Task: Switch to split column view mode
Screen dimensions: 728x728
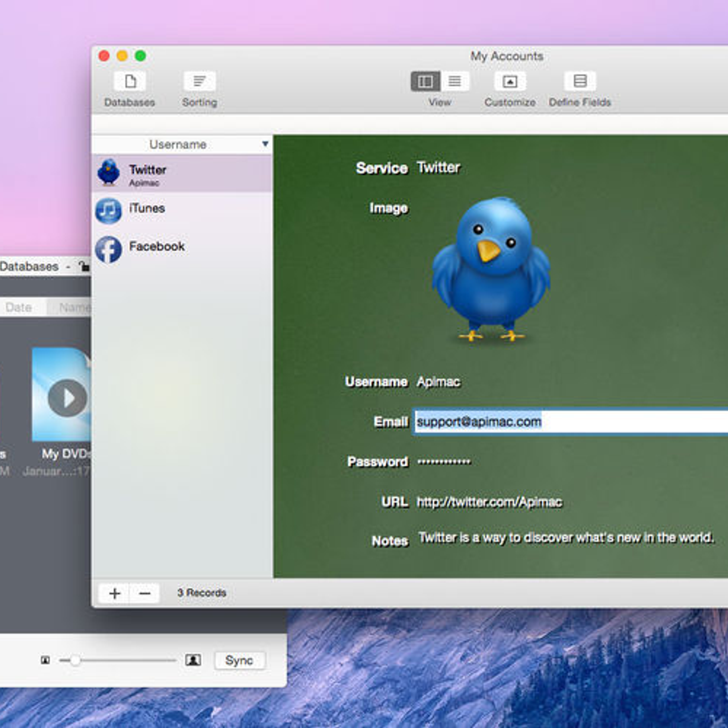Action: pos(425,81)
